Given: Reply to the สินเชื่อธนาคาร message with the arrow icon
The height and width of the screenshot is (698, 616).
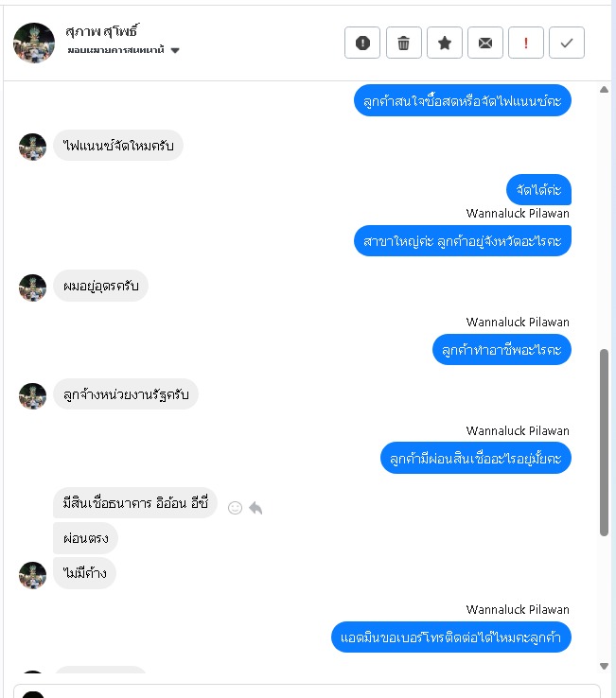Looking at the screenshot, I should (x=255, y=508).
